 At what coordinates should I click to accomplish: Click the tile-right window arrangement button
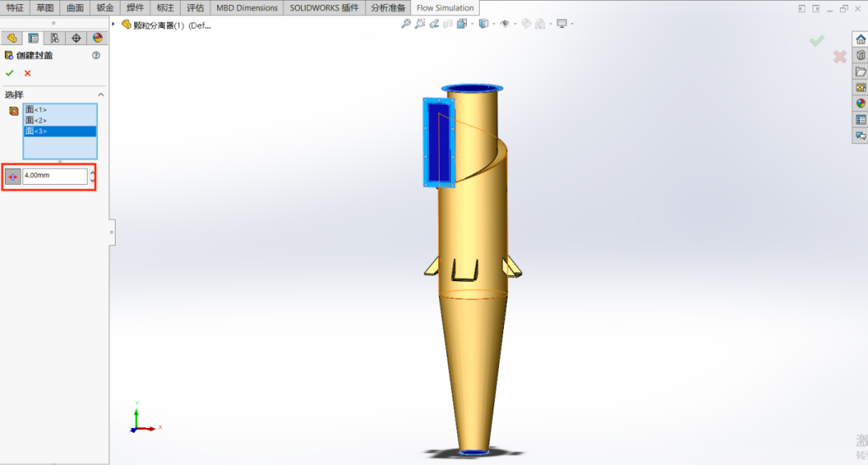(x=816, y=8)
